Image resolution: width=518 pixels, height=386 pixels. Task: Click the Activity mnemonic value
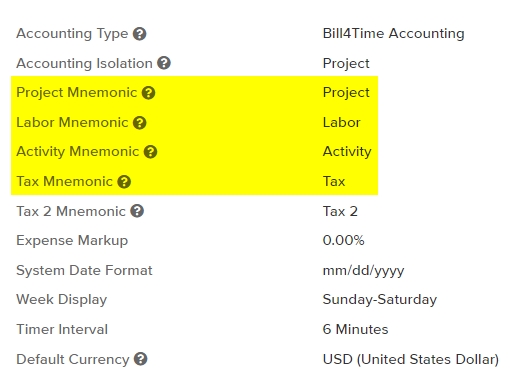pos(347,152)
